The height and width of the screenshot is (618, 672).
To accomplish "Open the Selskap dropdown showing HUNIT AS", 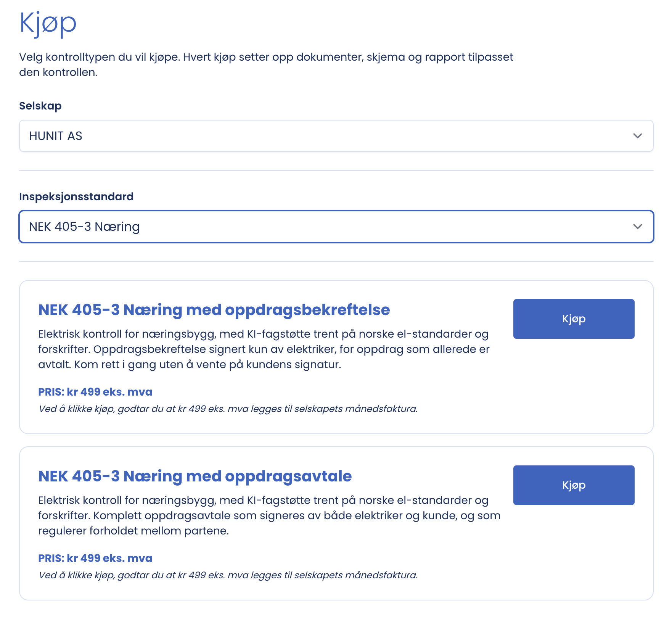I will click(336, 136).
